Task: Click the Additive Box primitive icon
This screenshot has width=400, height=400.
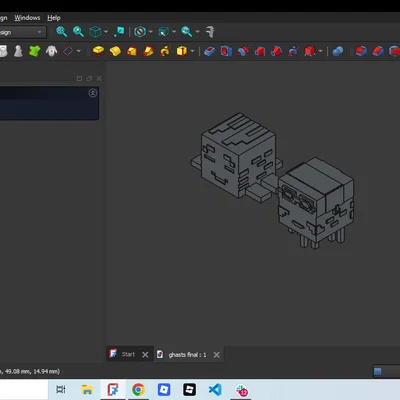Action: click(x=182, y=51)
